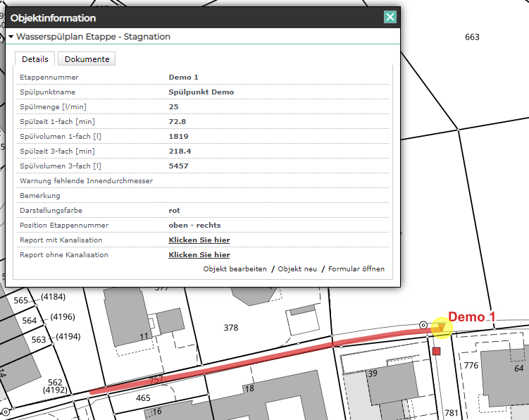Click the yellow highlighted flushing point marker
Screen dimensions: 529x420
tap(442, 327)
